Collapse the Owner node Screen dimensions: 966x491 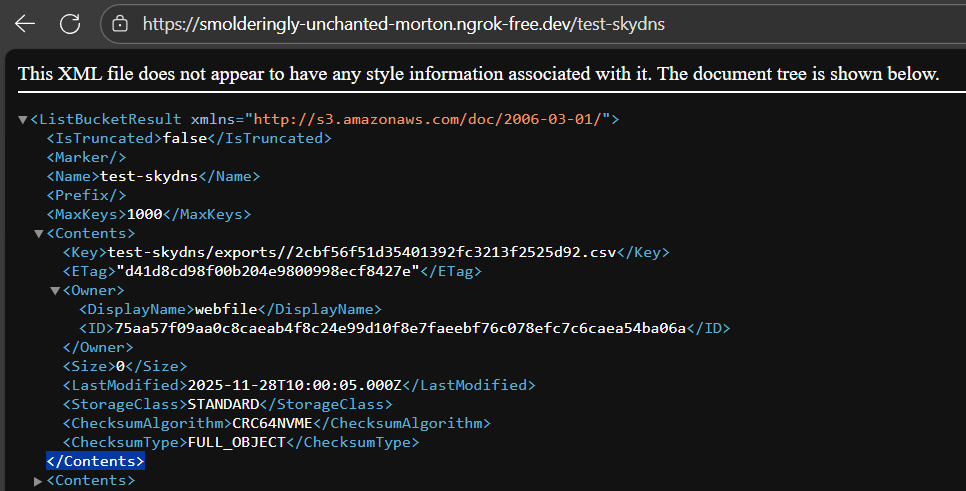[x=55, y=291]
